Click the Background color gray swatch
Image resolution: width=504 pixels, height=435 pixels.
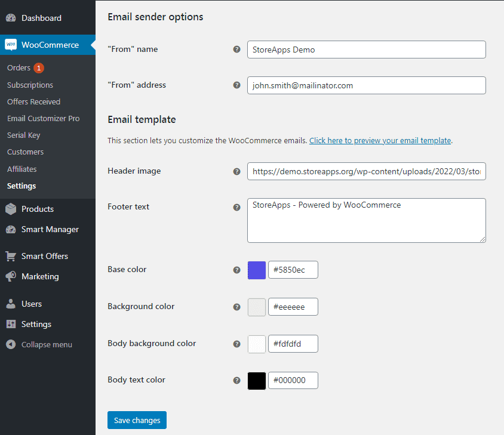(x=257, y=307)
